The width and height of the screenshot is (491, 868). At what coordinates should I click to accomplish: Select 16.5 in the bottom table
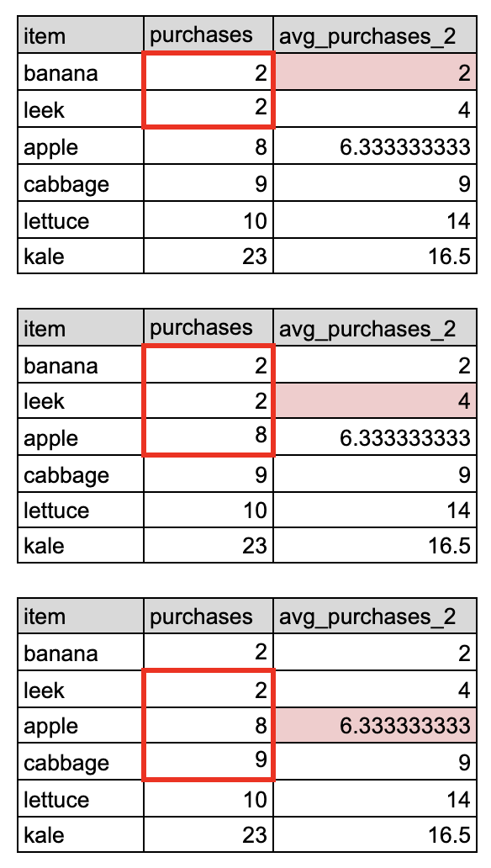point(375,834)
